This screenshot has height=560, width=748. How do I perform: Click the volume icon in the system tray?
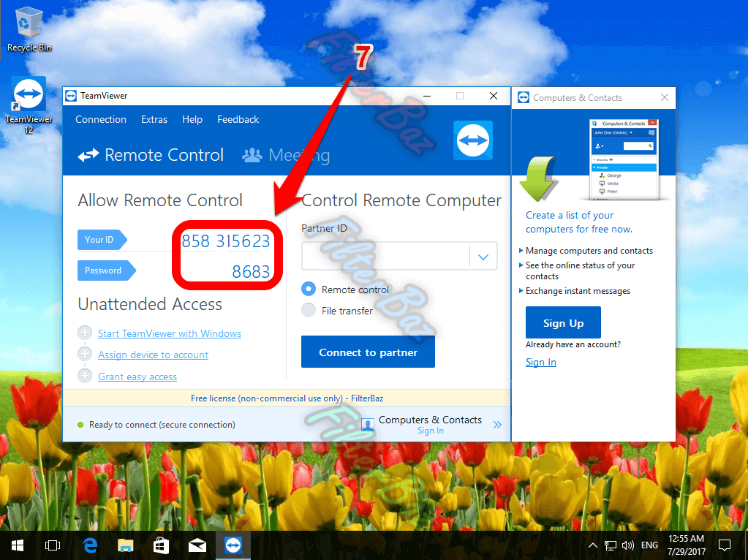click(x=627, y=545)
